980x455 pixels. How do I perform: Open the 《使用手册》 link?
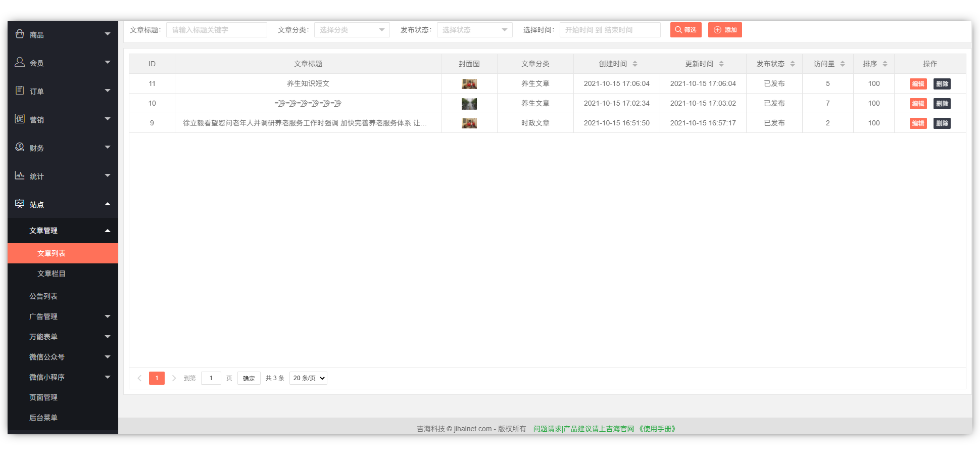click(x=657, y=429)
